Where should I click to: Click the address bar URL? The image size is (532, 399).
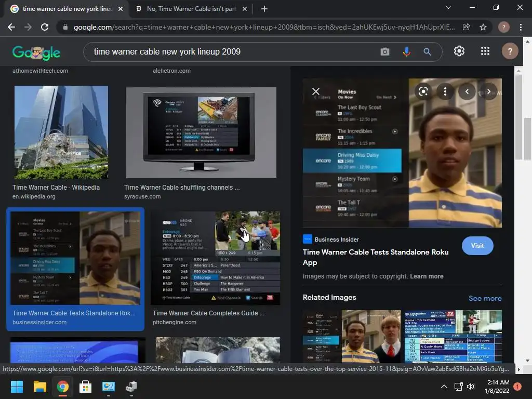tap(264, 27)
